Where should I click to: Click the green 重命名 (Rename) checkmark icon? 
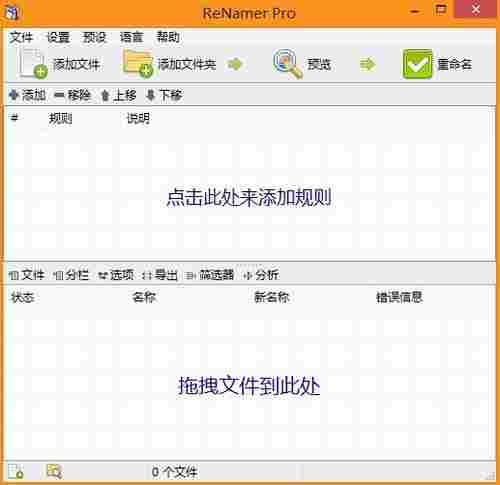[417, 64]
